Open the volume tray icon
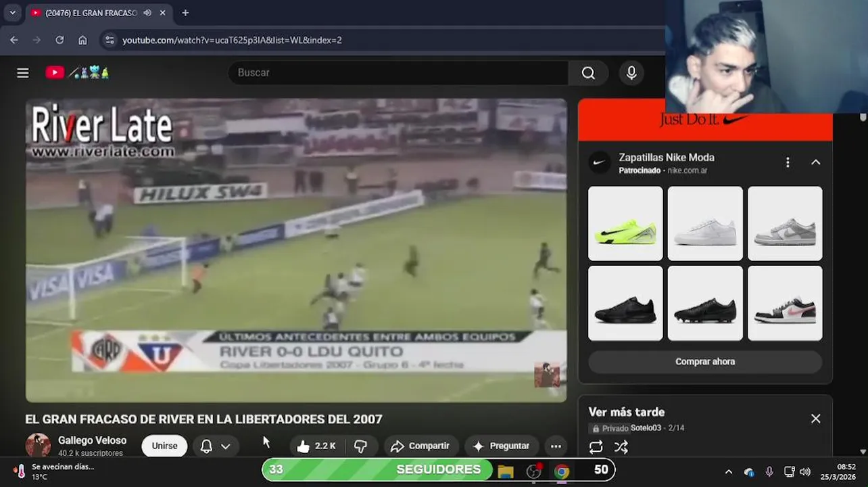Screen dimensions: 868x487 (804, 472)
